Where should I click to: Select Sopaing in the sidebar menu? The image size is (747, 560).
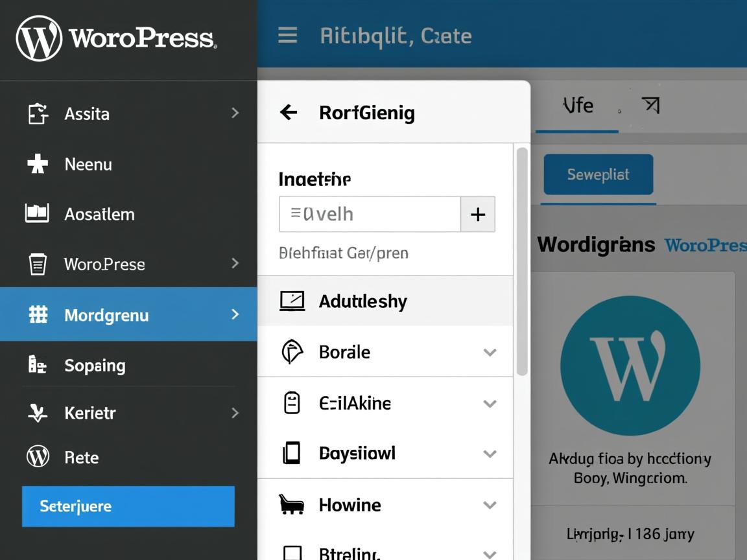95,366
